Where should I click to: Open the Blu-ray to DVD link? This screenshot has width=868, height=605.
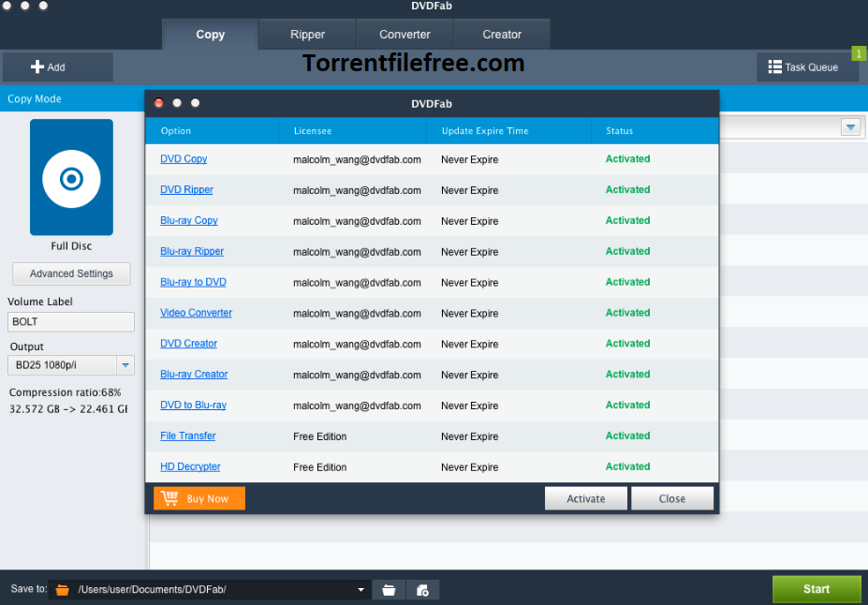193,282
